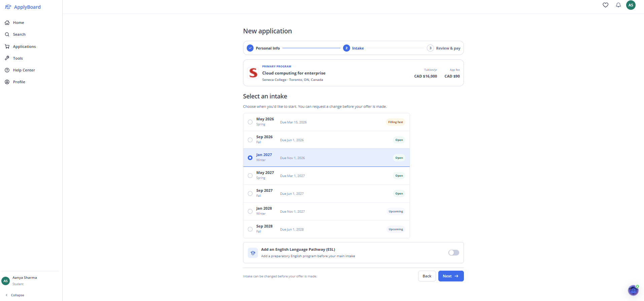Click the Review & pay step label
This screenshot has height=301, width=644.
pyautogui.click(x=448, y=48)
